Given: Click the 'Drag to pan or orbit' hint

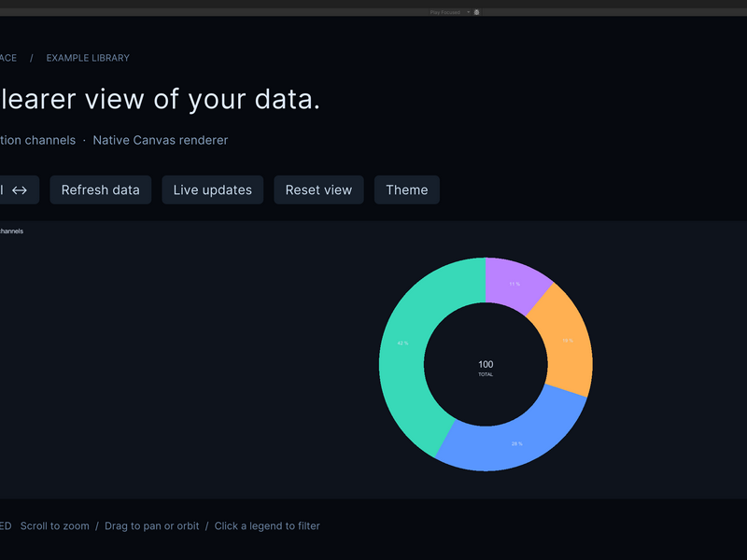Looking at the screenshot, I should (152, 526).
